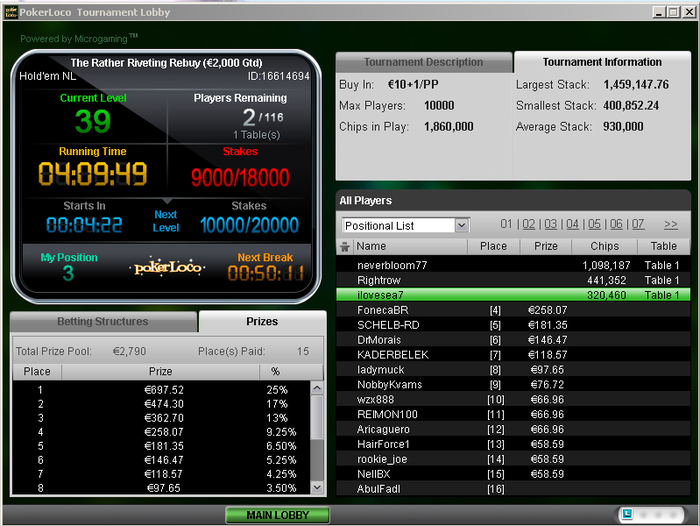Go to player list page 04
The height and width of the screenshot is (526, 700).
tap(572, 224)
